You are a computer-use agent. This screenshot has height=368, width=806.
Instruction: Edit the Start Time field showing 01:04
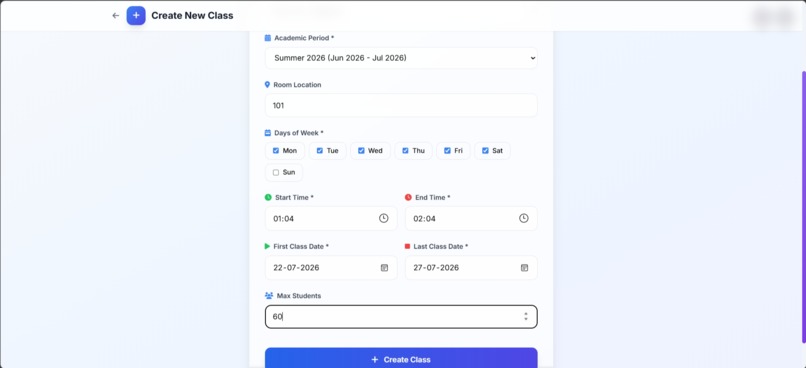tap(331, 218)
